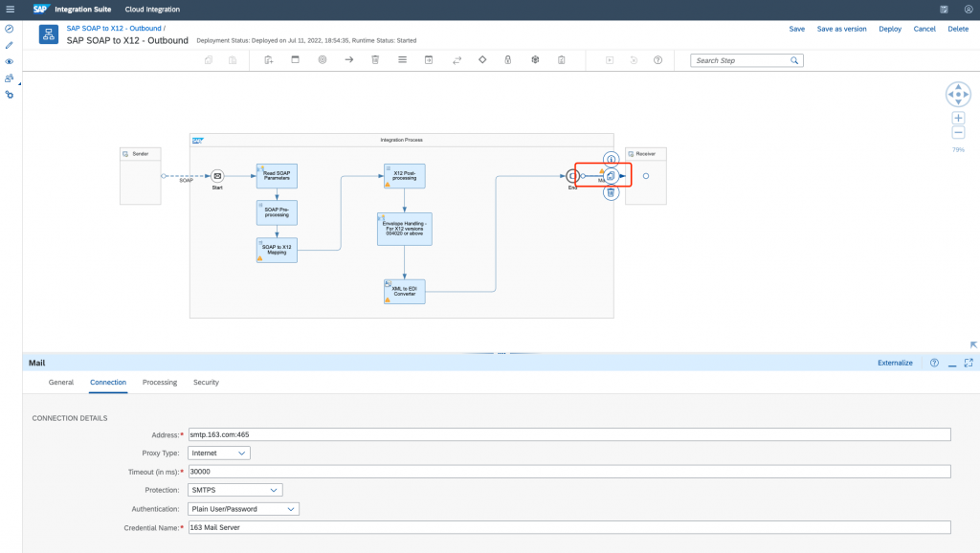Open the Message Routing arrows palette icon

coord(457,60)
